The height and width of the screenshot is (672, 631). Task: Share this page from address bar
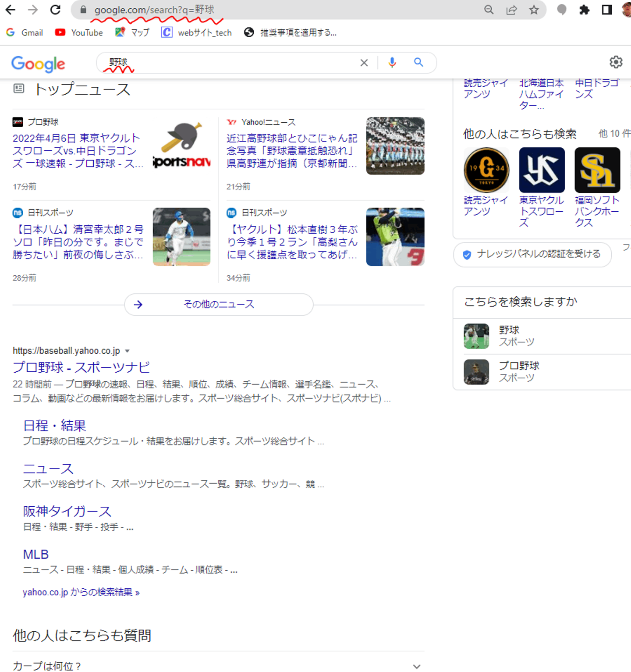click(x=511, y=10)
